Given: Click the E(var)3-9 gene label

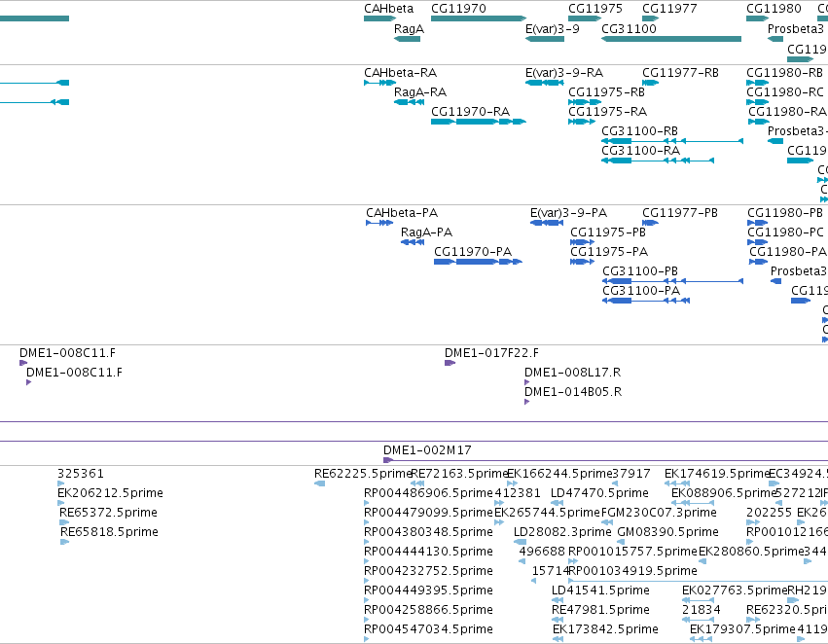Looking at the screenshot, I should click(x=553, y=29).
